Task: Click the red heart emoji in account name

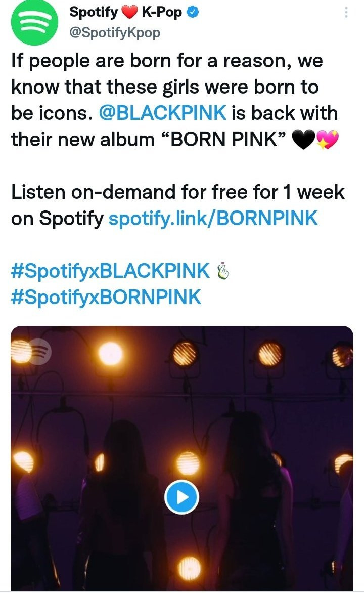Action: point(129,13)
